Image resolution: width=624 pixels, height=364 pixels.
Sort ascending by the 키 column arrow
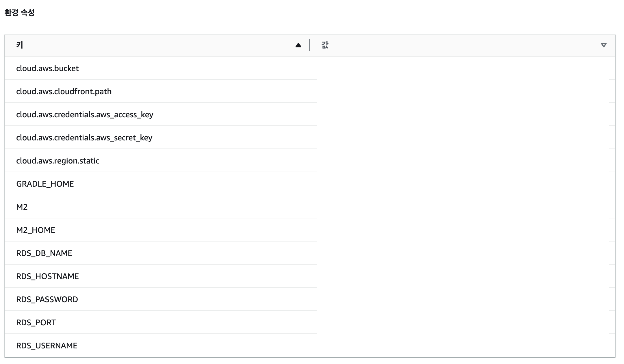[298, 45]
